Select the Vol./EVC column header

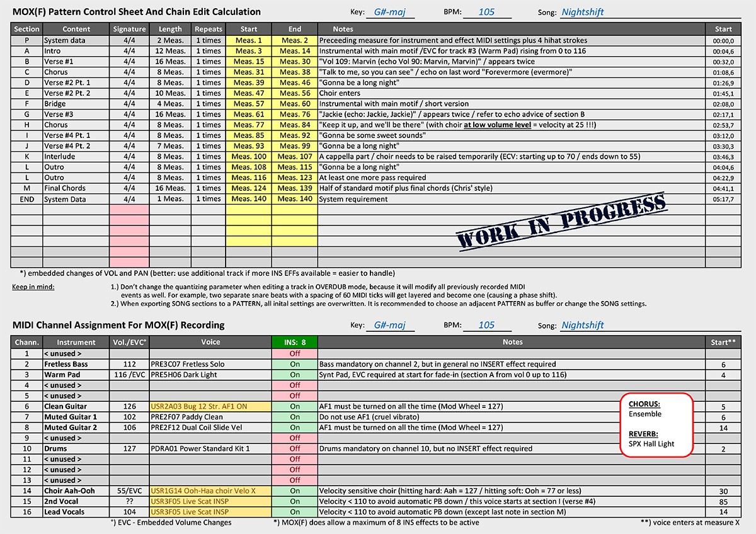(x=129, y=342)
